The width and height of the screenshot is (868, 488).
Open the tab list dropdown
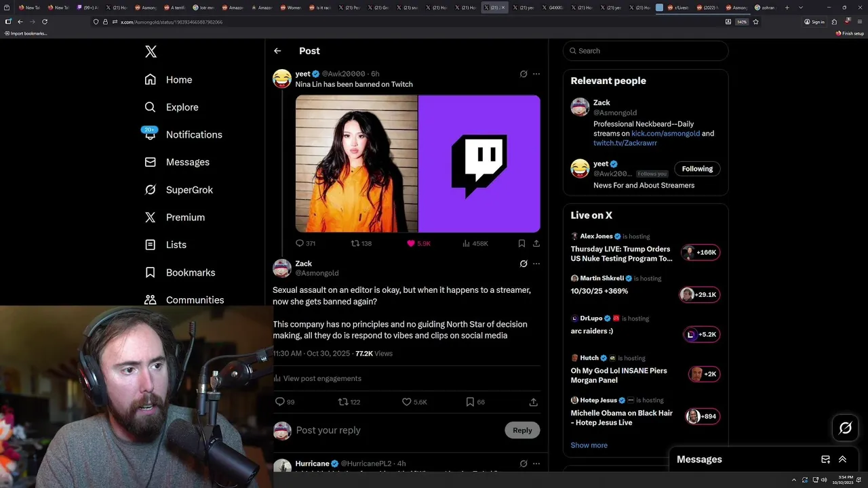(801, 7)
